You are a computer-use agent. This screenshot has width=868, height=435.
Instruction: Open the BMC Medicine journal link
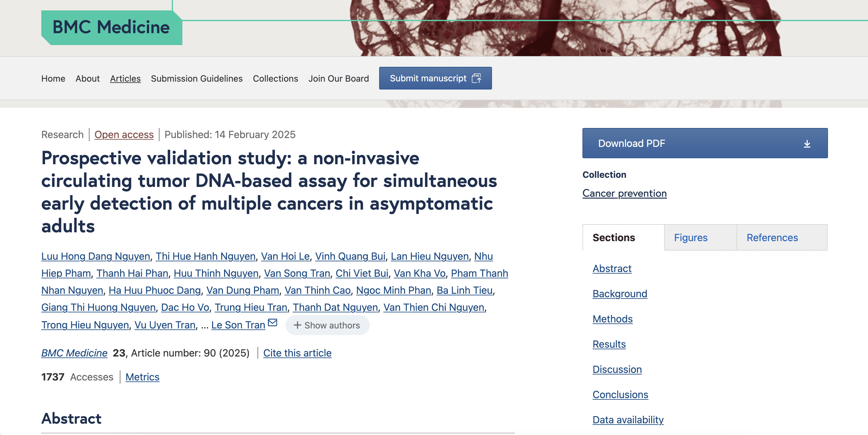pyautogui.click(x=74, y=353)
